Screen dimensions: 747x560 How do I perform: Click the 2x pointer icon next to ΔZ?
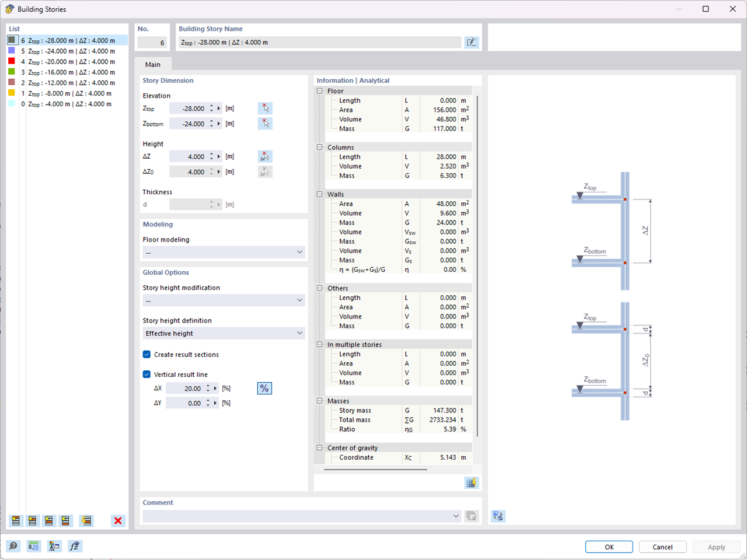click(265, 156)
